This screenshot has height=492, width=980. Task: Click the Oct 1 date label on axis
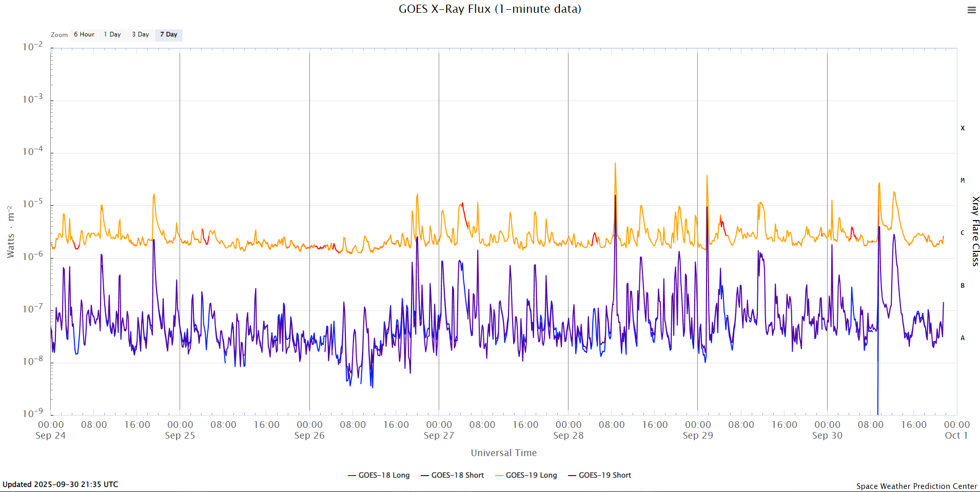click(x=956, y=436)
